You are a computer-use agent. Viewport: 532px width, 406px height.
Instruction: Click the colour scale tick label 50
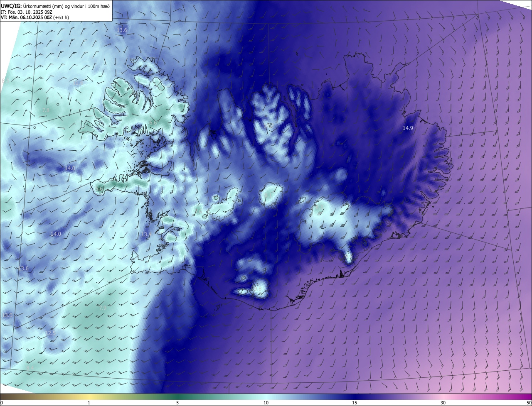[x=529, y=403]
